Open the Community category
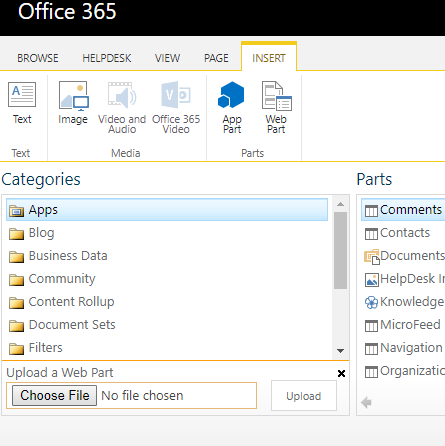Screen dimensions: 445x446 (x=167, y=279)
